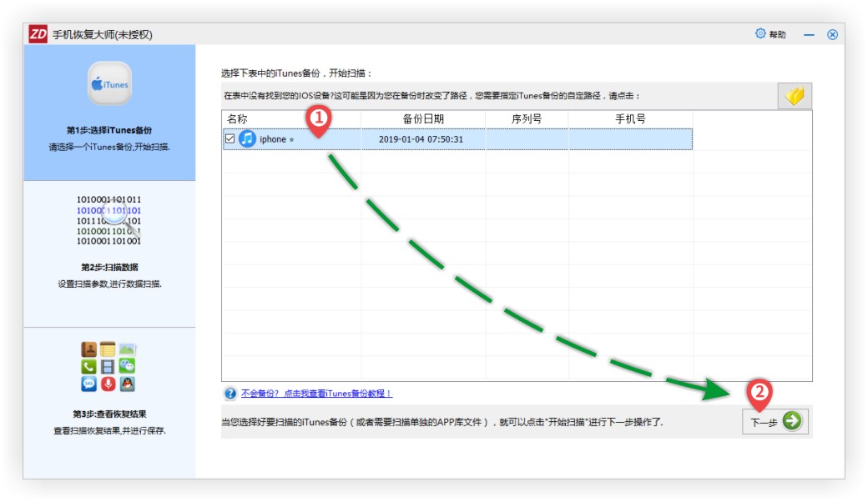Toggle the iphone backup checkbox
The width and height of the screenshot is (868, 502).
(x=230, y=138)
